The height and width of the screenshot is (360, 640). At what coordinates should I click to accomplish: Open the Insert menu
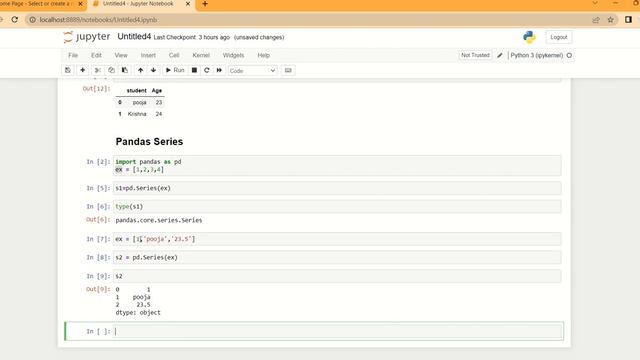pos(148,55)
